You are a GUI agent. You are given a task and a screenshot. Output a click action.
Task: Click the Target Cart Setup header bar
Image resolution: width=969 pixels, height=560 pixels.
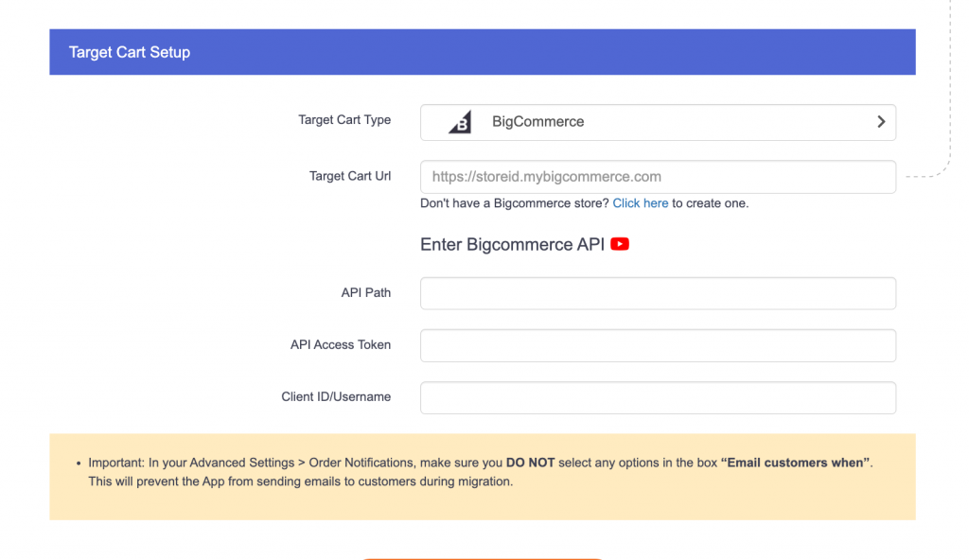[x=482, y=52]
